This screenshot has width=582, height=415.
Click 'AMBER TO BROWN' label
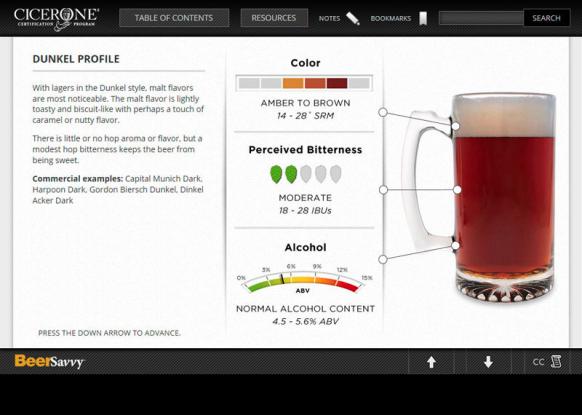[305, 103]
